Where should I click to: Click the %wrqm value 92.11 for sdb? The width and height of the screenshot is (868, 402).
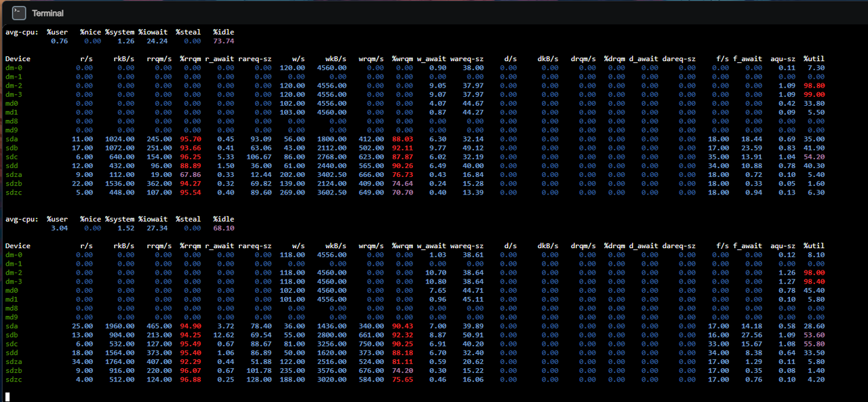point(402,148)
